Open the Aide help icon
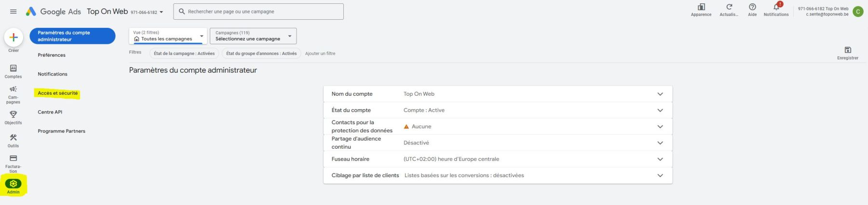 [x=752, y=8]
